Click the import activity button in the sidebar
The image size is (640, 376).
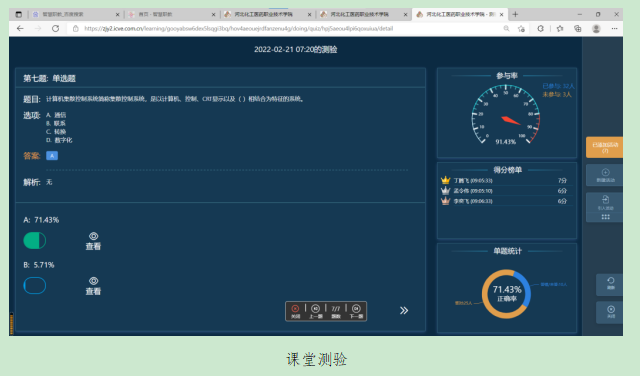coord(605,202)
